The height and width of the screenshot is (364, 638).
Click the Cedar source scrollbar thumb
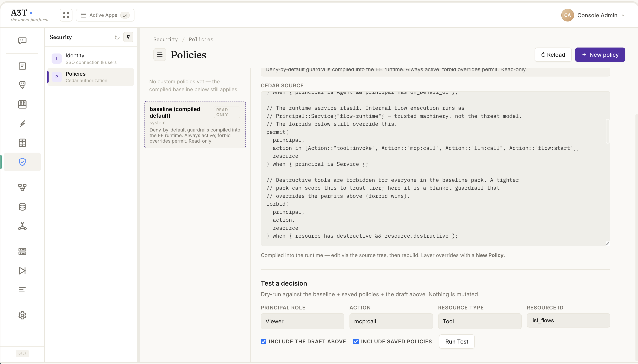click(607, 131)
